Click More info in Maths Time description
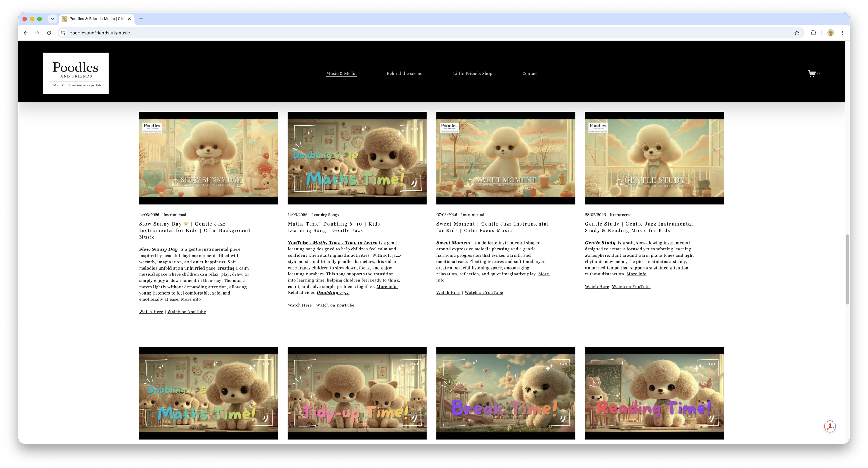 click(387, 286)
